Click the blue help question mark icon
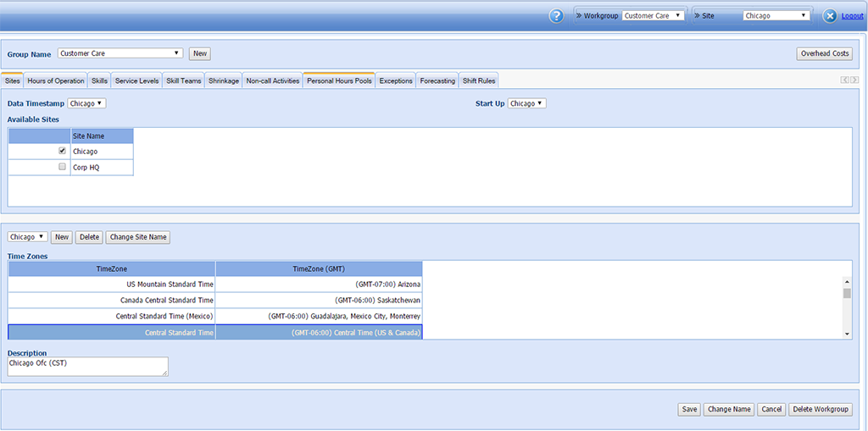 click(x=556, y=16)
